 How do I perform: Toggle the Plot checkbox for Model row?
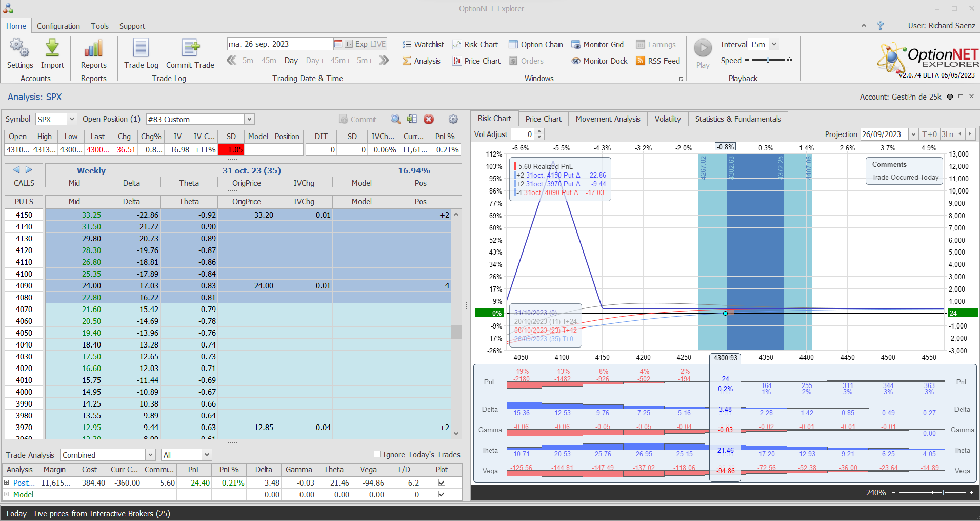point(442,494)
